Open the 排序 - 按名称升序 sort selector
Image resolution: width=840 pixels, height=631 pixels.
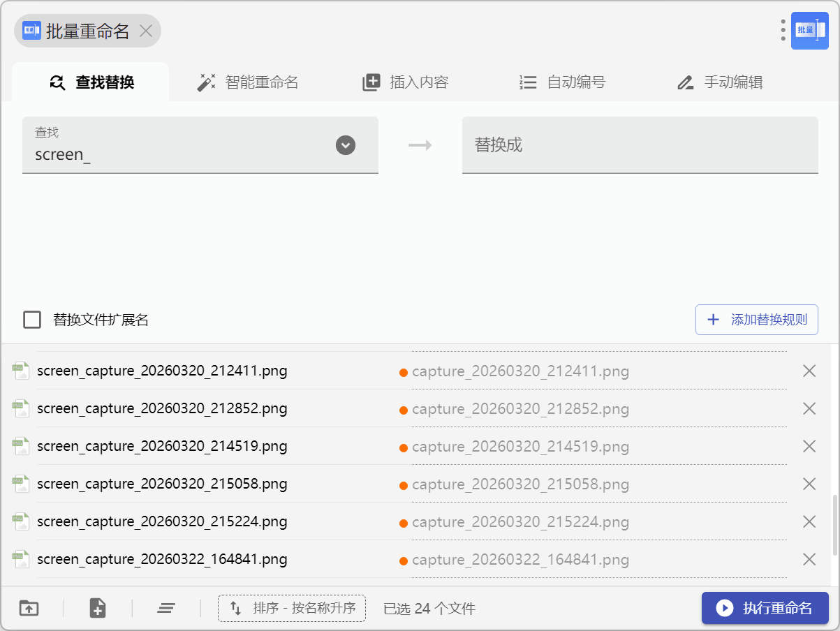tap(292, 608)
